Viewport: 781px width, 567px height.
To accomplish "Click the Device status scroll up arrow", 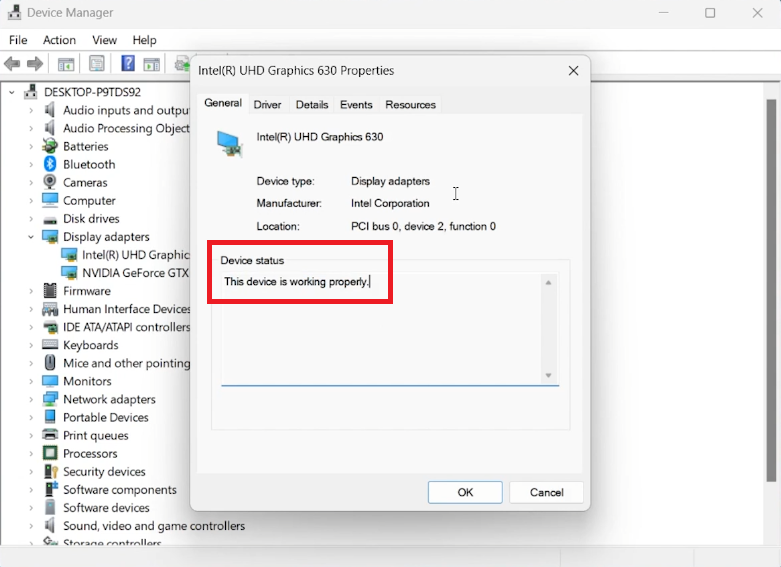I will pos(548,283).
